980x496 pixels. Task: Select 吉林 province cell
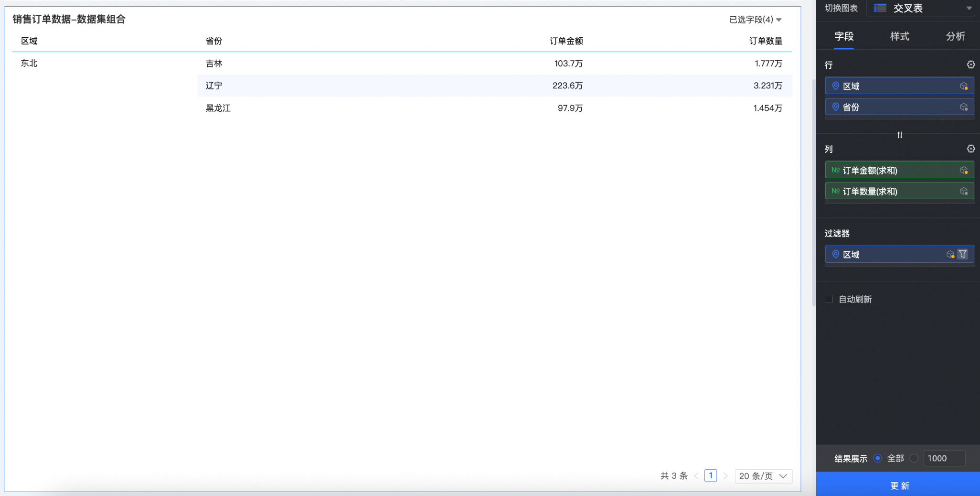(214, 63)
